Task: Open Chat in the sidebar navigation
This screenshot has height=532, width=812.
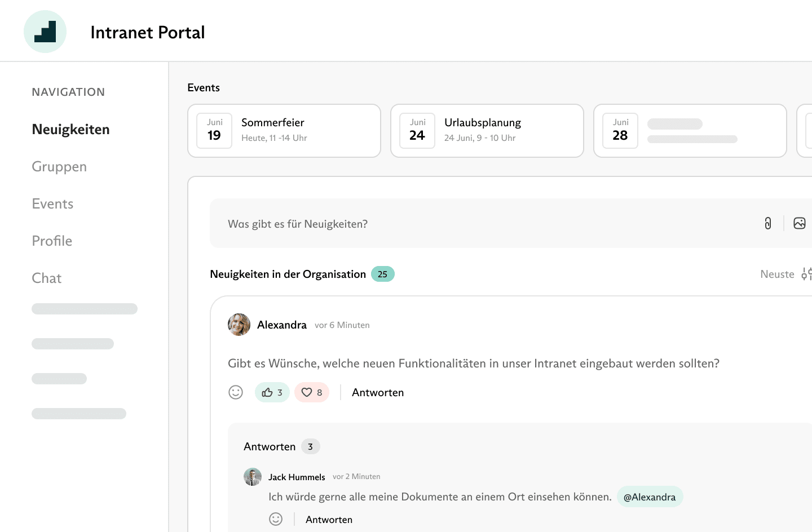Action: (46, 278)
